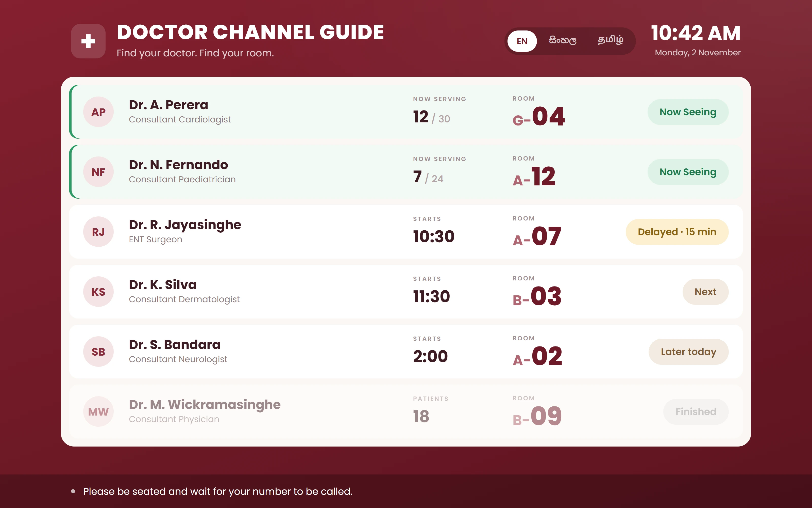Click the date Monday, 2 November
The width and height of the screenshot is (812, 508).
tap(698, 53)
